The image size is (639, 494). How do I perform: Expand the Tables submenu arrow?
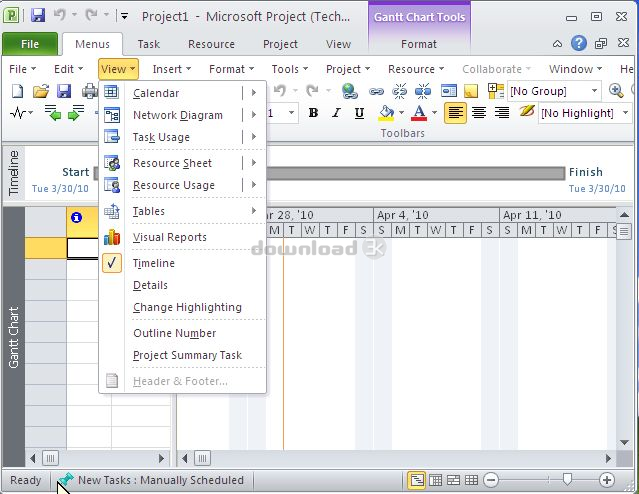[253, 211]
